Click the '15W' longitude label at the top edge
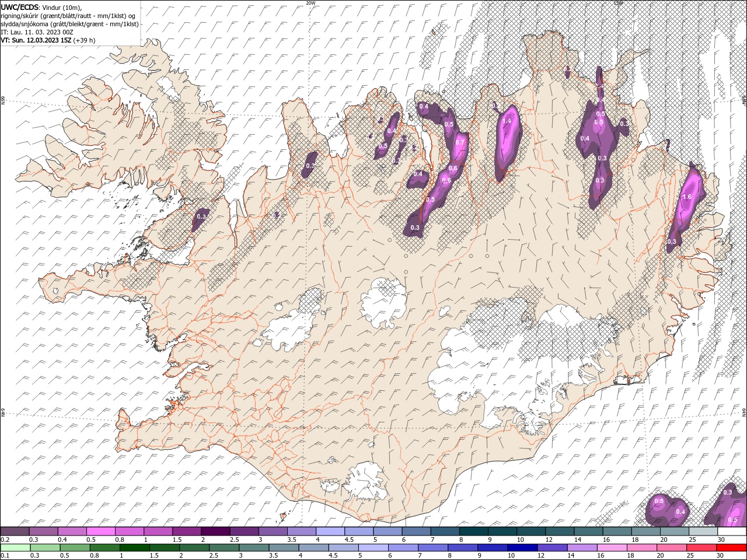Image resolution: width=747 pixels, height=560 pixels. (618, 3)
